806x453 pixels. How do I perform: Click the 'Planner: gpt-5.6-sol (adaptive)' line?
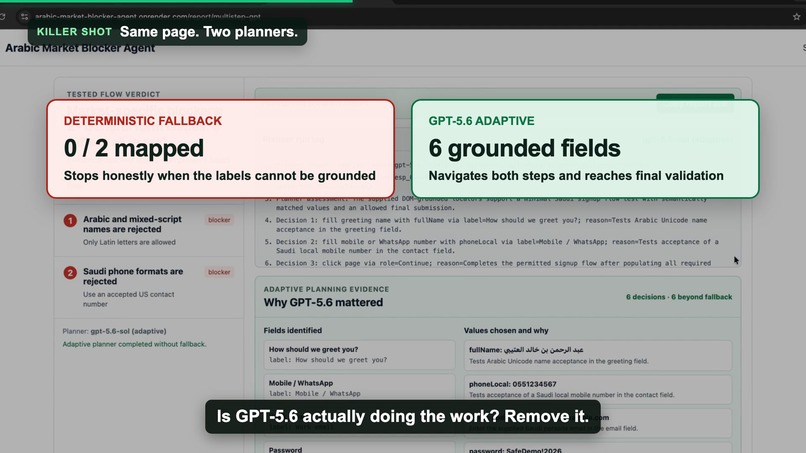tap(114, 331)
